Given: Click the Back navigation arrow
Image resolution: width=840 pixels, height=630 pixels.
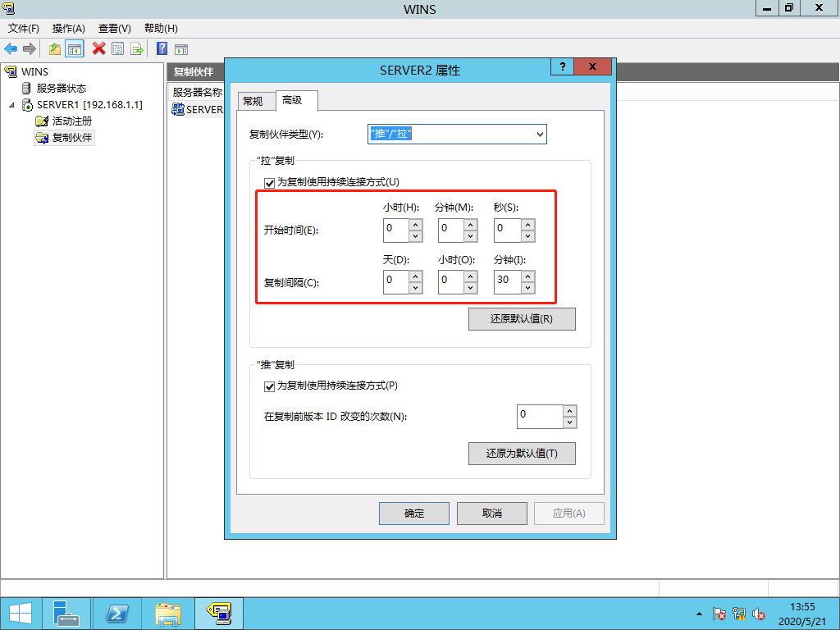Looking at the screenshot, I should click(11, 48).
